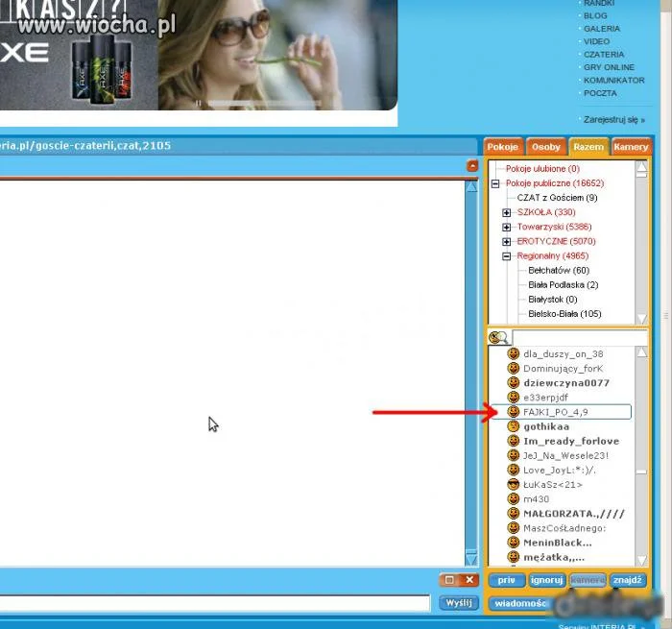This screenshot has width=672, height=629.
Task: Click smiley icon next to Im_ready_forlove
Action: click(513, 441)
